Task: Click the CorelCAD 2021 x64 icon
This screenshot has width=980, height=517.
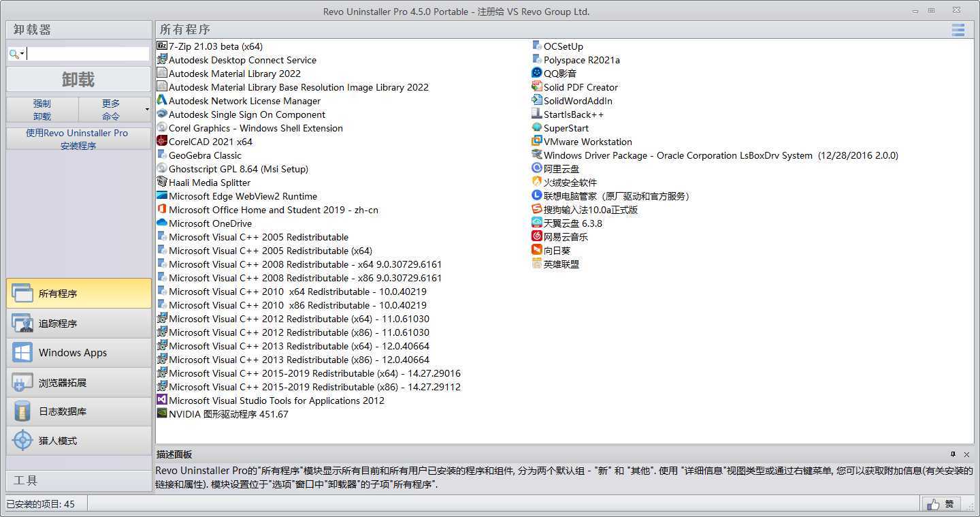Action: point(162,141)
